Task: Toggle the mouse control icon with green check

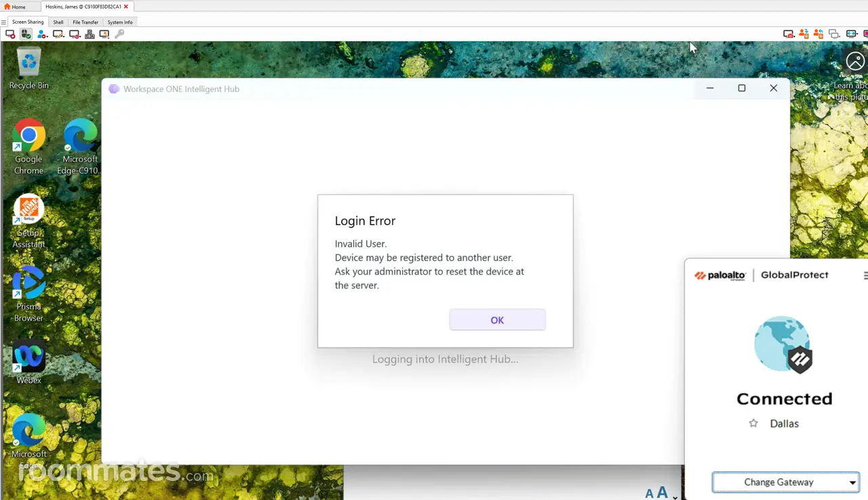Action: [x=26, y=34]
